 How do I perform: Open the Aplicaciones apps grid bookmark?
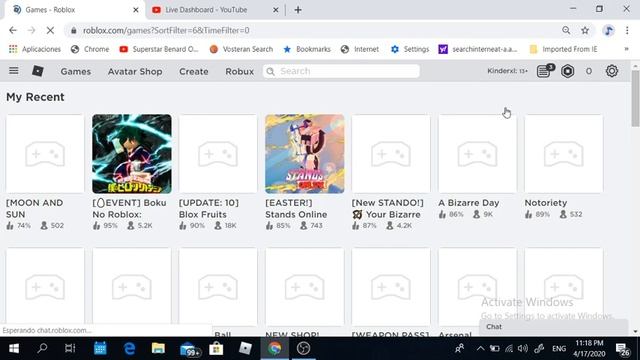click(x=35, y=49)
